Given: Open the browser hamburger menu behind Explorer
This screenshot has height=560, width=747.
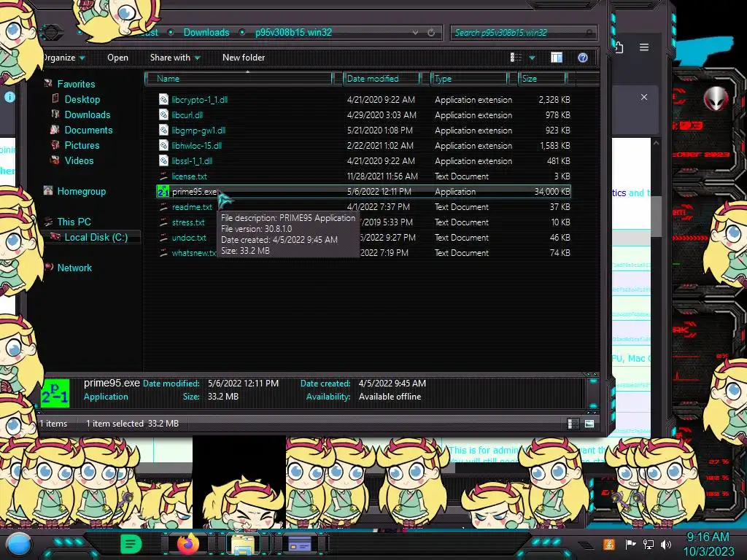Looking at the screenshot, I should pos(644,47).
